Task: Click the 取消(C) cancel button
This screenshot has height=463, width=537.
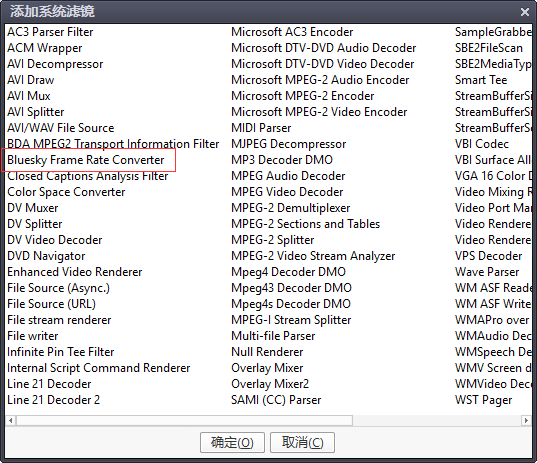Action: click(x=302, y=442)
